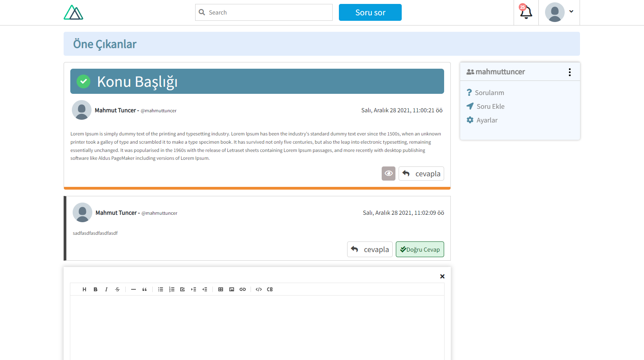
Task: Indent the list item
Action: (194, 289)
